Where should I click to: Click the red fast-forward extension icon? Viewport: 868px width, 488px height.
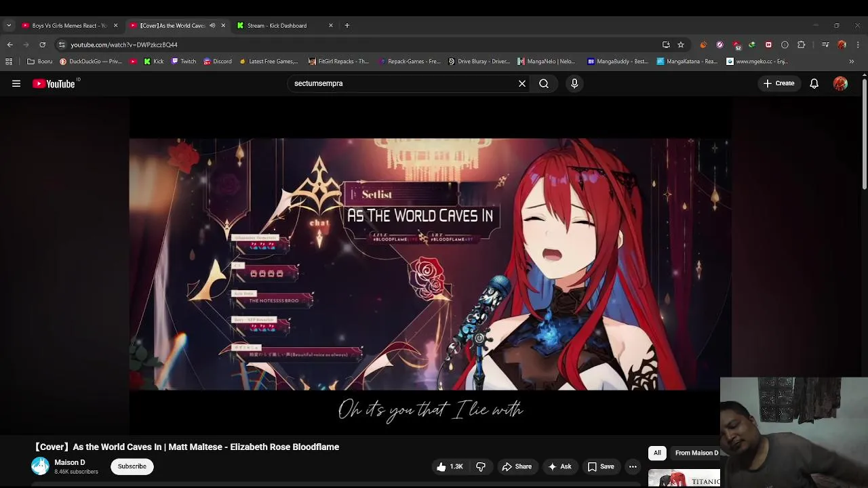pos(768,45)
